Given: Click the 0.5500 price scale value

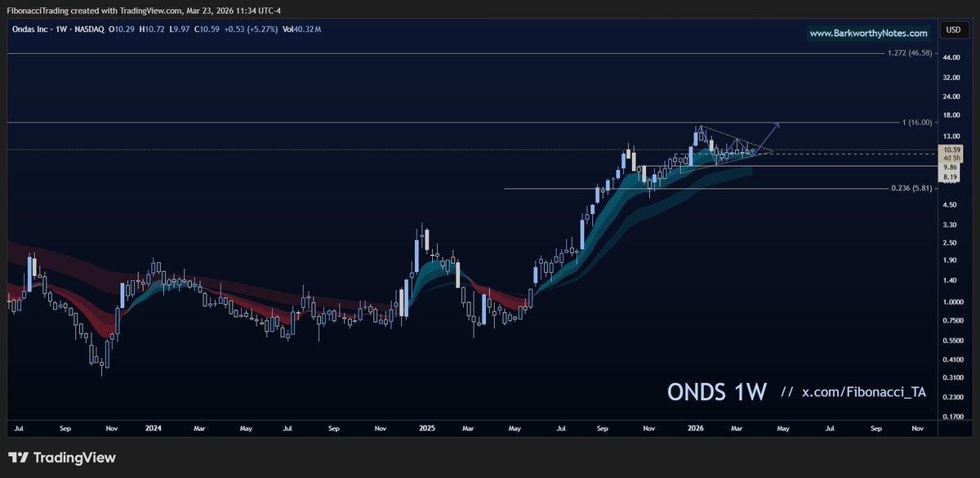Looking at the screenshot, I should point(953,340).
